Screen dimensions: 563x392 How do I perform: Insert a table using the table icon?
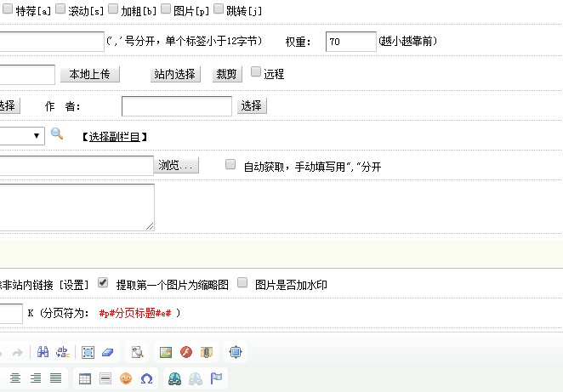(x=85, y=378)
